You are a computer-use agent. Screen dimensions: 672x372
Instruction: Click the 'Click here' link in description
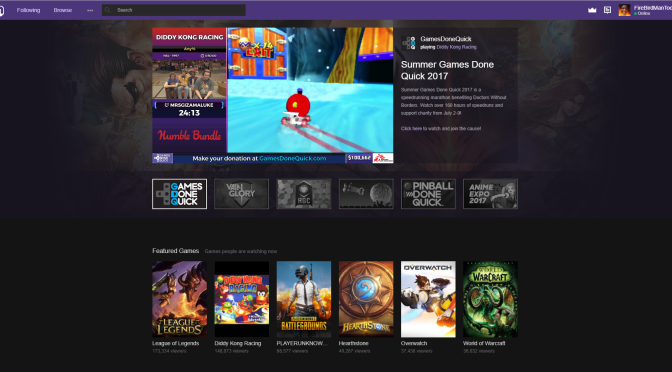(x=411, y=129)
